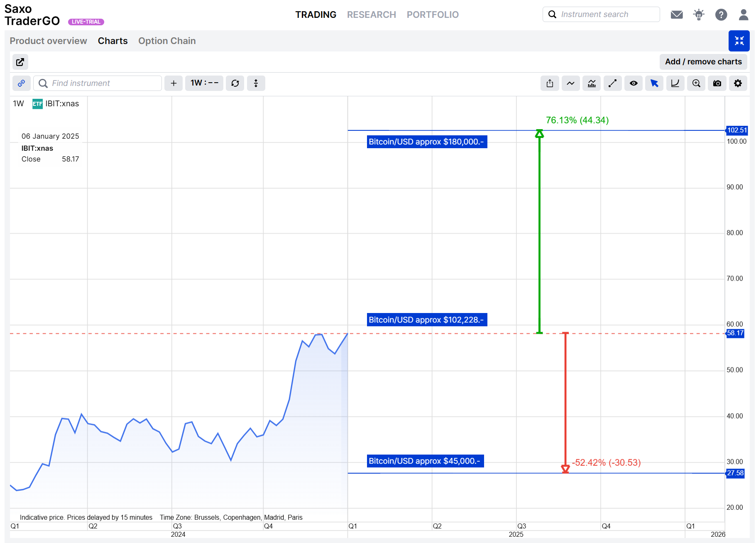The height and width of the screenshot is (543, 756).
Task: Click the share/export chart icon
Action: (x=550, y=83)
